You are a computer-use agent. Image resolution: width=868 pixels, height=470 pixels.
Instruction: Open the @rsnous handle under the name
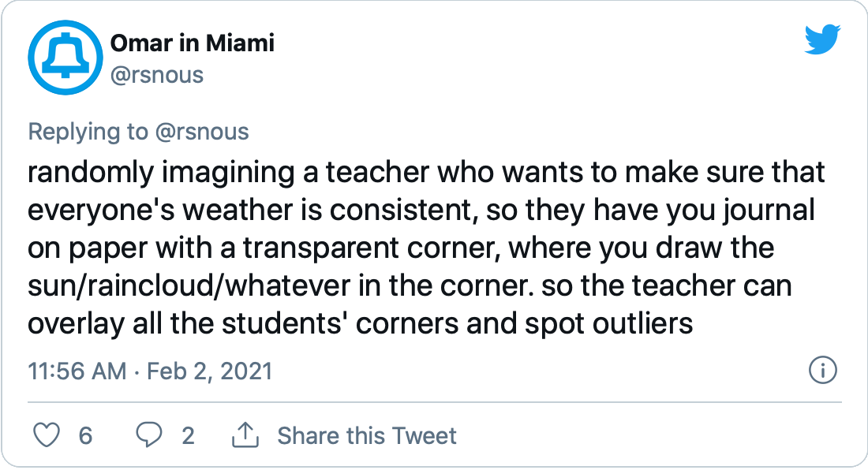tap(157, 75)
